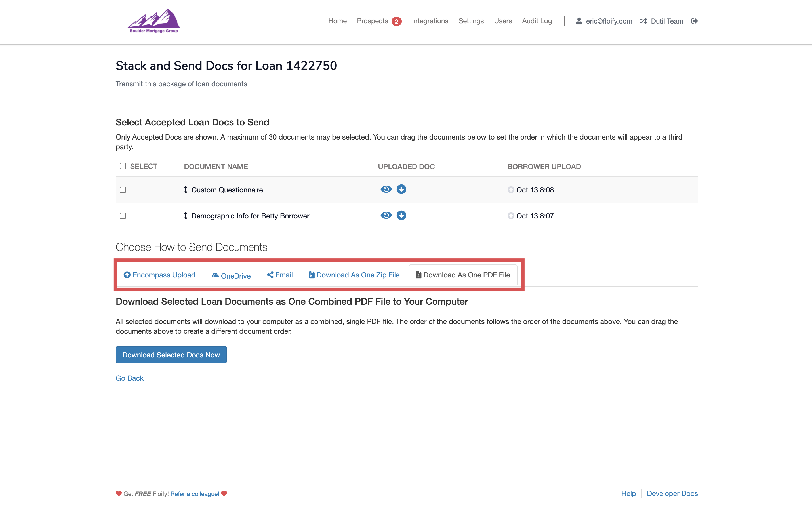Switch teams via Dutil Team selector
Viewport: 812px width, 505px height.
click(x=662, y=21)
